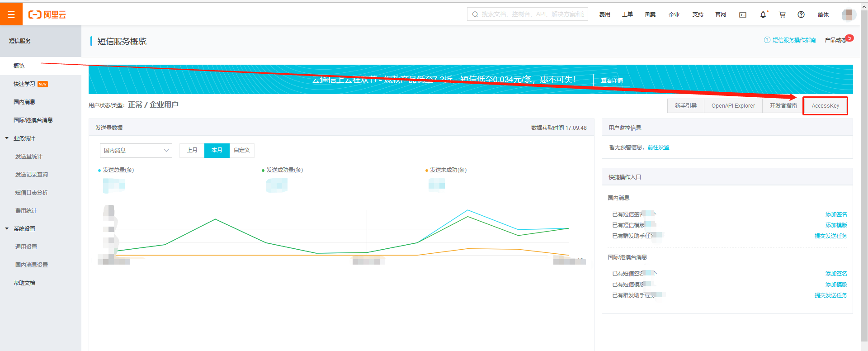
Task: Open 帮助文档 in the sidebar
Action: 24,283
